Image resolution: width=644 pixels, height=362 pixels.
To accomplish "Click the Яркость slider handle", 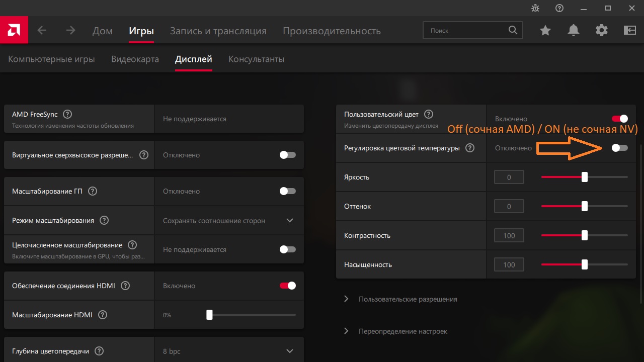I will (x=585, y=177).
